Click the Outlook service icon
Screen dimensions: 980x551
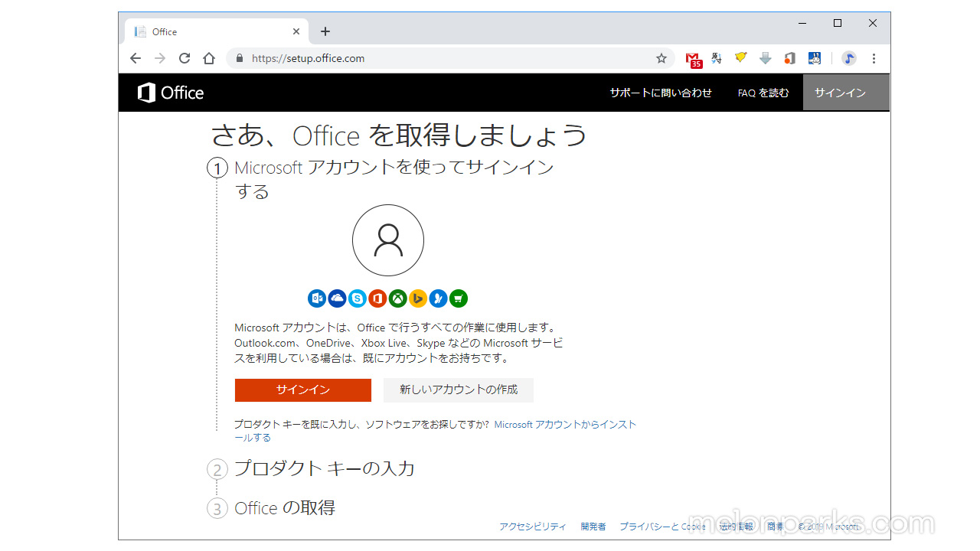click(317, 298)
